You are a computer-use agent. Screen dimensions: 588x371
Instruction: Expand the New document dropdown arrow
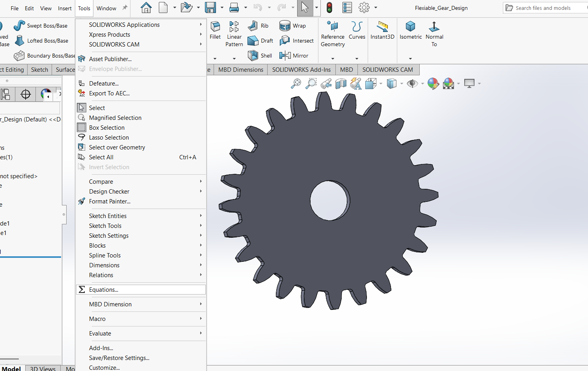175,7
